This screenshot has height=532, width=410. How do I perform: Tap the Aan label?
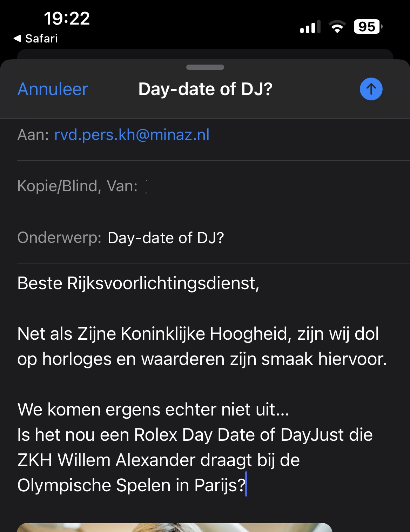33,135
